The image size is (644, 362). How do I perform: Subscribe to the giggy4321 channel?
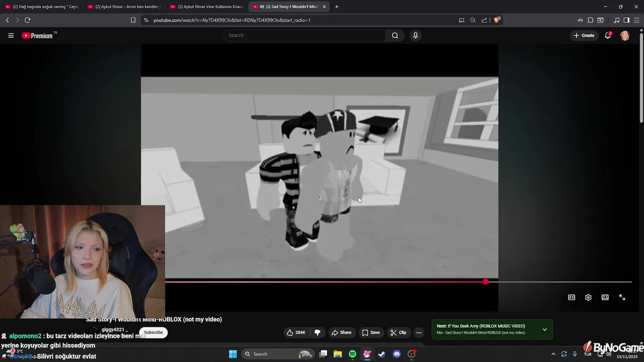point(153,332)
